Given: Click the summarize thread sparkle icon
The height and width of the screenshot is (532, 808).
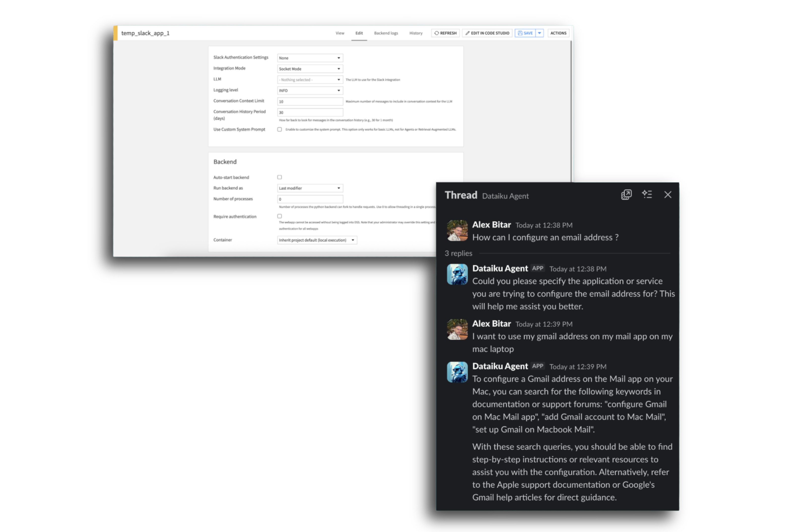Looking at the screenshot, I should 647,195.
